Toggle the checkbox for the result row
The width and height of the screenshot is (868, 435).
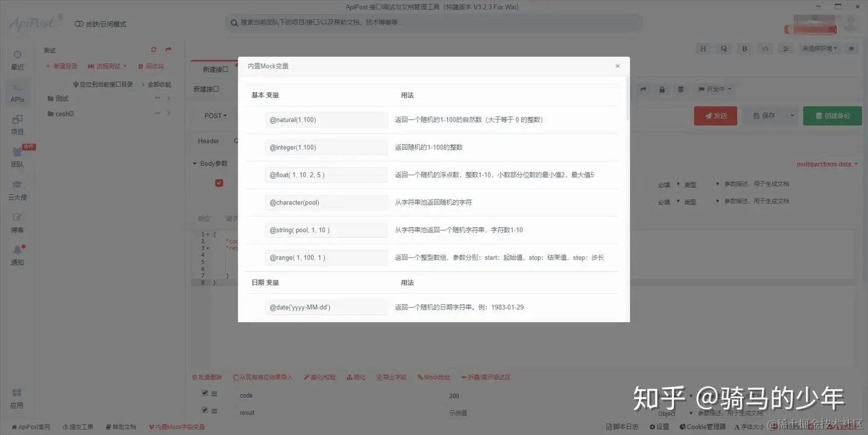pyautogui.click(x=205, y=410)
